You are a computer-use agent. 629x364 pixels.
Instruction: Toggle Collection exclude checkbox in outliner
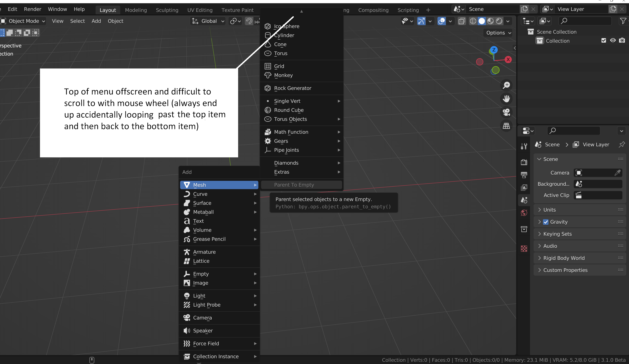coord(603,40)
